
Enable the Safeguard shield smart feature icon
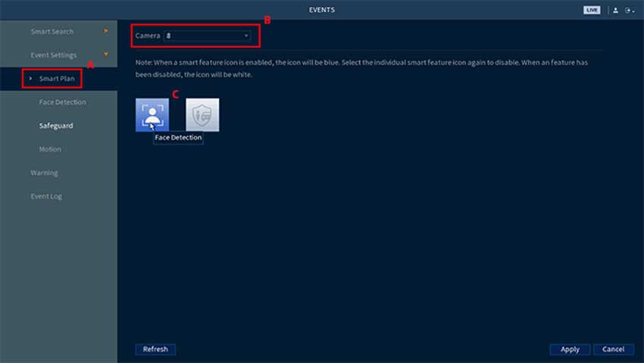(202, 114)
